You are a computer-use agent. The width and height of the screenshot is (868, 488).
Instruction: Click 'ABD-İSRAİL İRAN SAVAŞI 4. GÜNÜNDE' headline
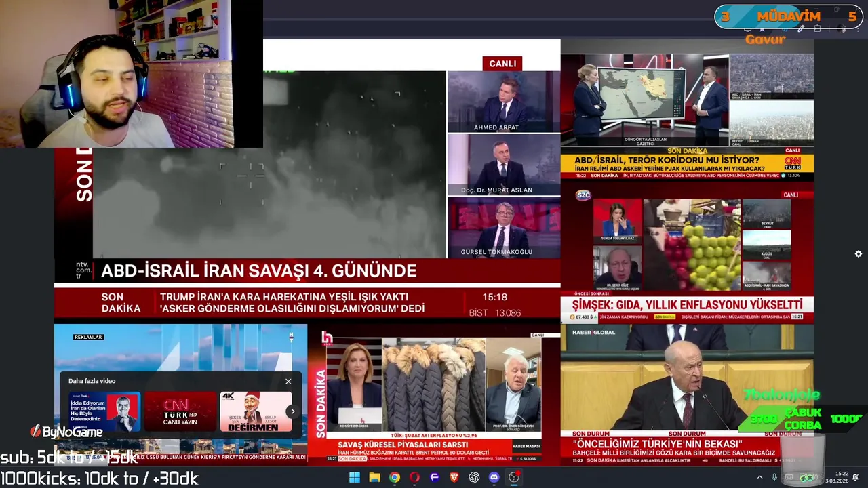258,271
